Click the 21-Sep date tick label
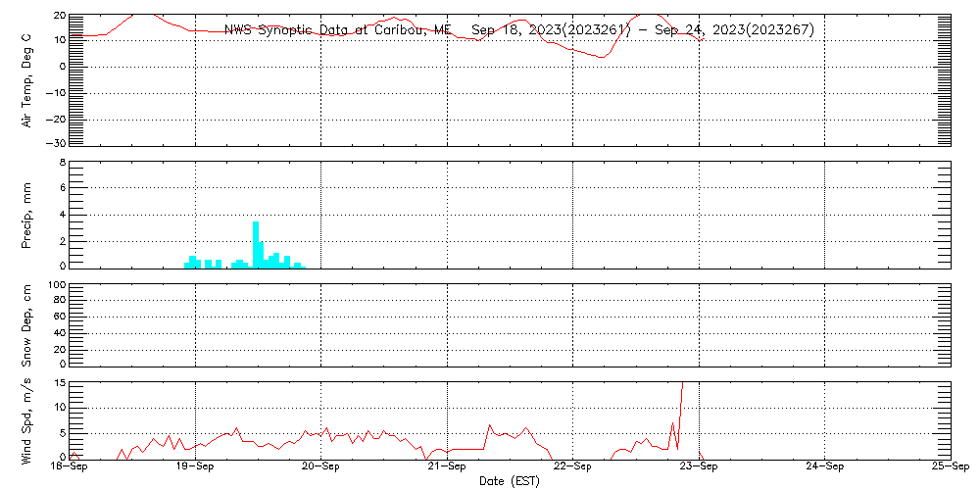 click(447, 466)
